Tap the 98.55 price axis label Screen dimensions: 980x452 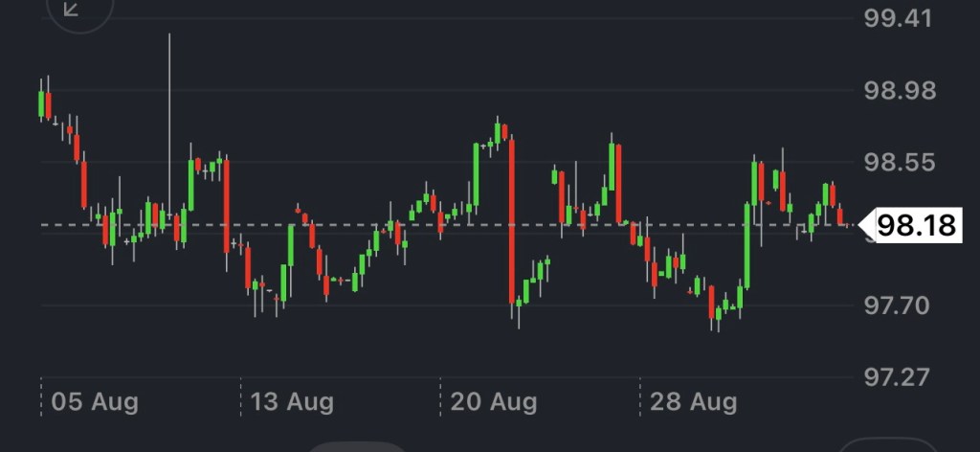[897, 162]
